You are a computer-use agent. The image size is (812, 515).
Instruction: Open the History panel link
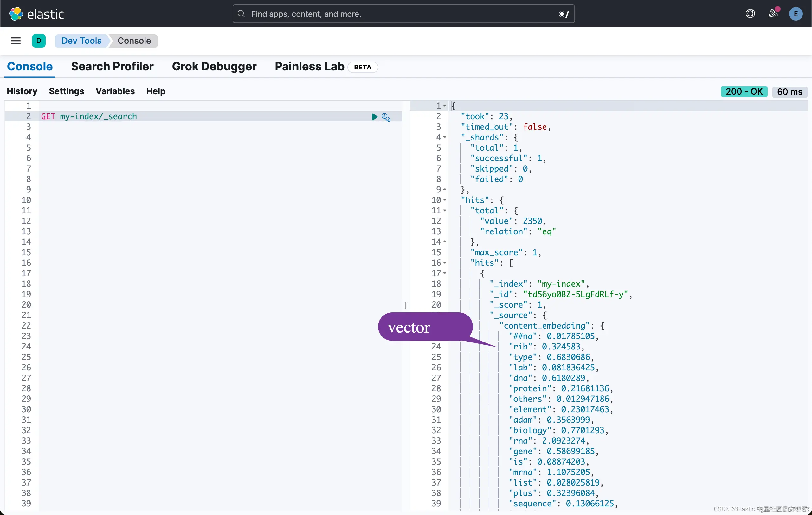click(x=22, y=91)
